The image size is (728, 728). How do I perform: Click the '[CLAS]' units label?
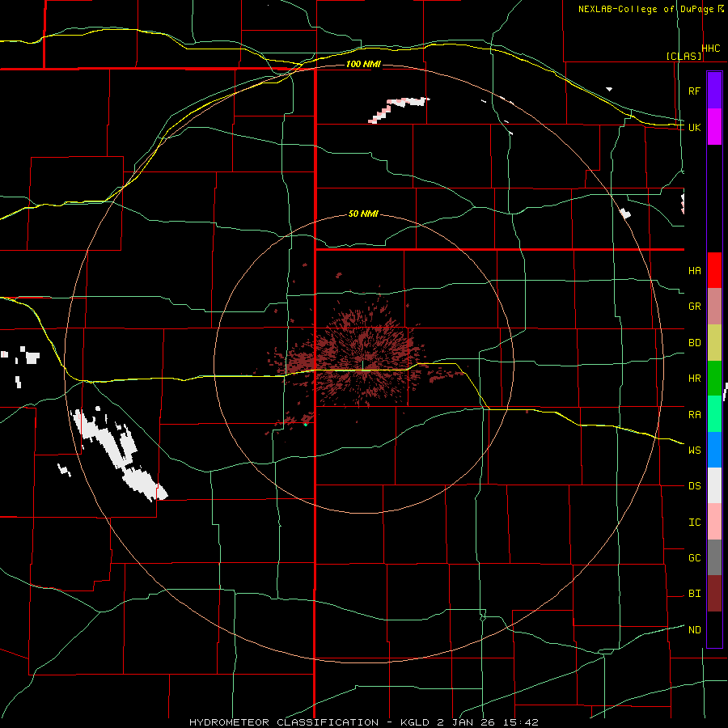(x=684, y=56)
